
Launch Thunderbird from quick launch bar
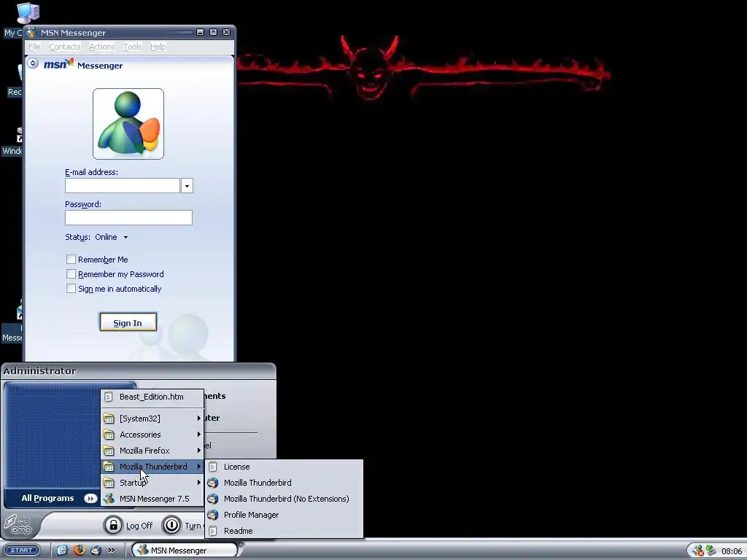coord(96,550)
